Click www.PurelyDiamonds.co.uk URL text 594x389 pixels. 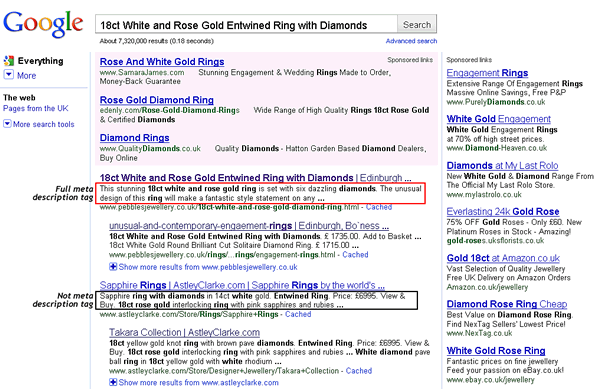tap(496, 102)
